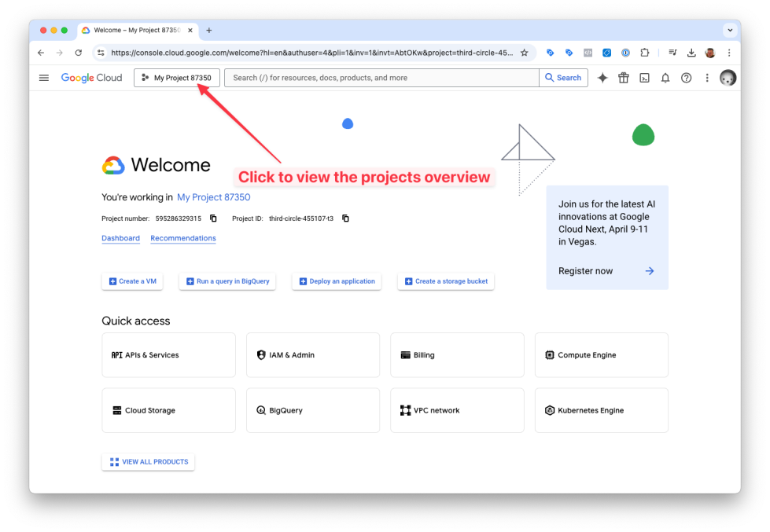Click the address bar URL

pos(311,53)
